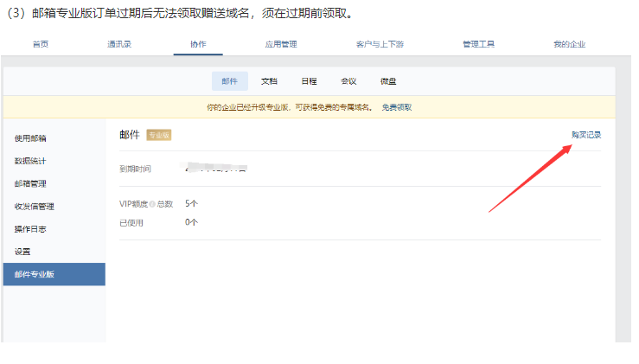Switch to the 日程 sub-tab
Screen dimensions: 639x364
pos(309,81)
